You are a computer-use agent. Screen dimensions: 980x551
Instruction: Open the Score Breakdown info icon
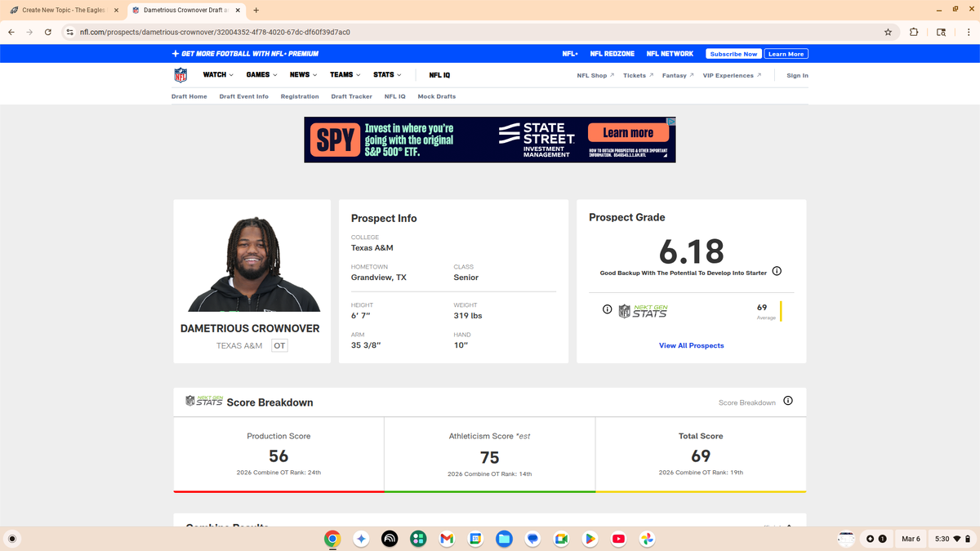point(788,401)
